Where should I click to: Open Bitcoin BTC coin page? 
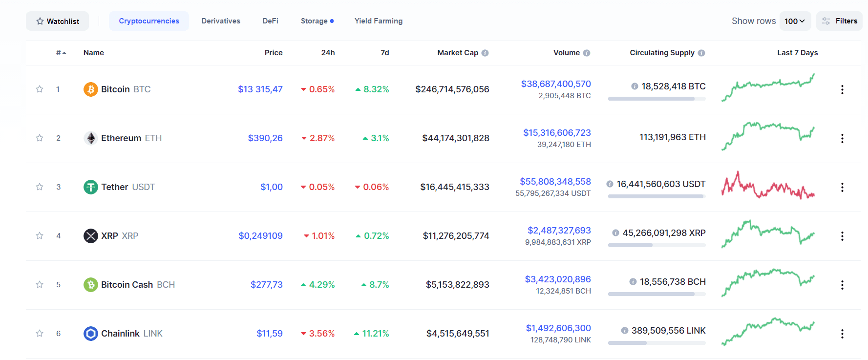click(126, 89)
